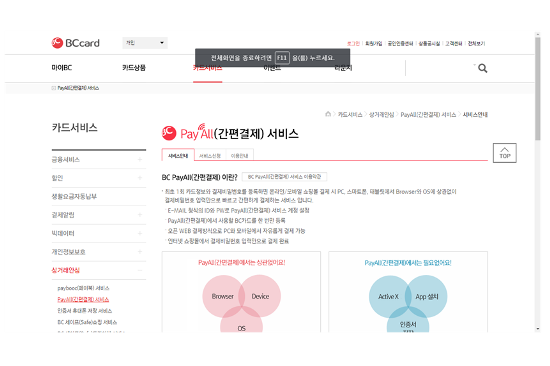Click PayAll(간편결제) 서비스 in breadcrumb
This screenshot has height=366, width=550.
pyautogui.click(x=428, y=114)
